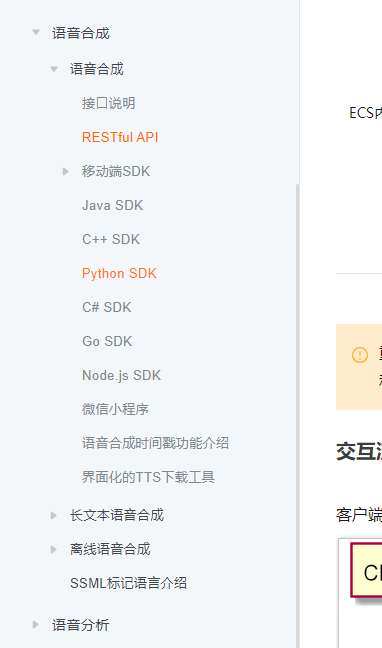Image resolution: width=382 pixels, height=648 pixels.
Task: Open the 接口说明 page
Action: tap(108, 103)
